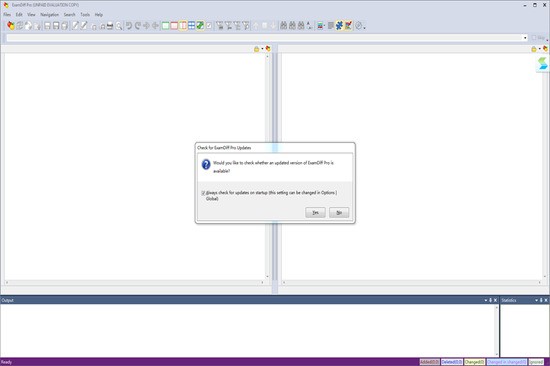Click the blue grid view icon
The height and width of the screenshot is (366, 550).
(192, 26)
